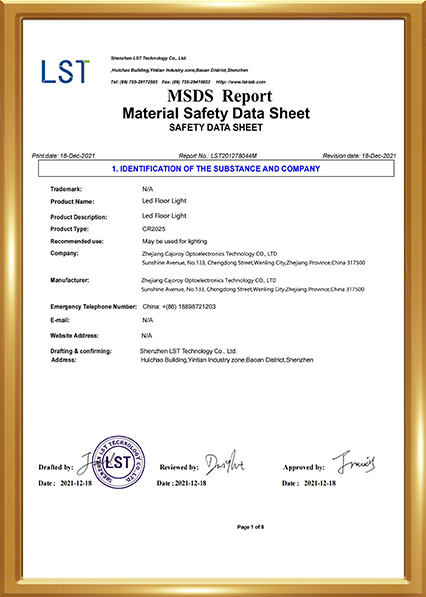Click 'Led Floor Light' in Product Description row

click(164, 216)
